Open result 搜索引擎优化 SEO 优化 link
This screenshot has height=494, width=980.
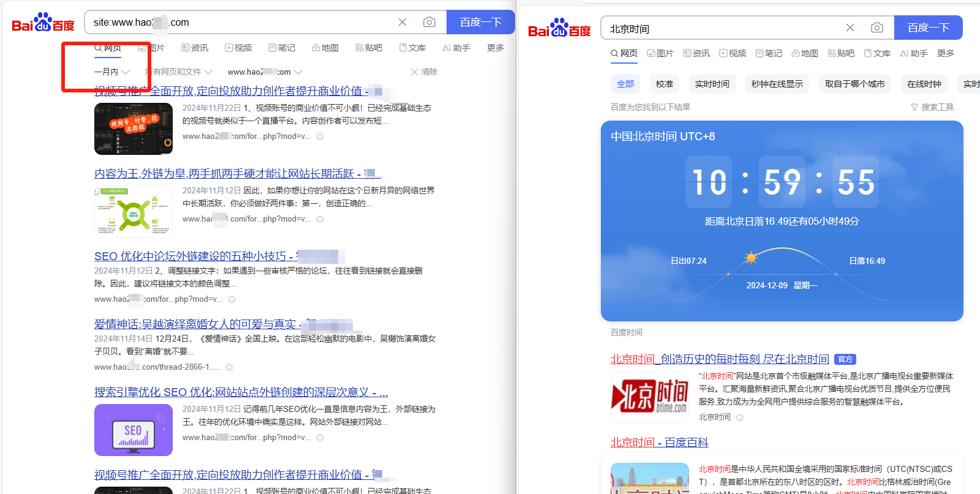coord(241,392)
